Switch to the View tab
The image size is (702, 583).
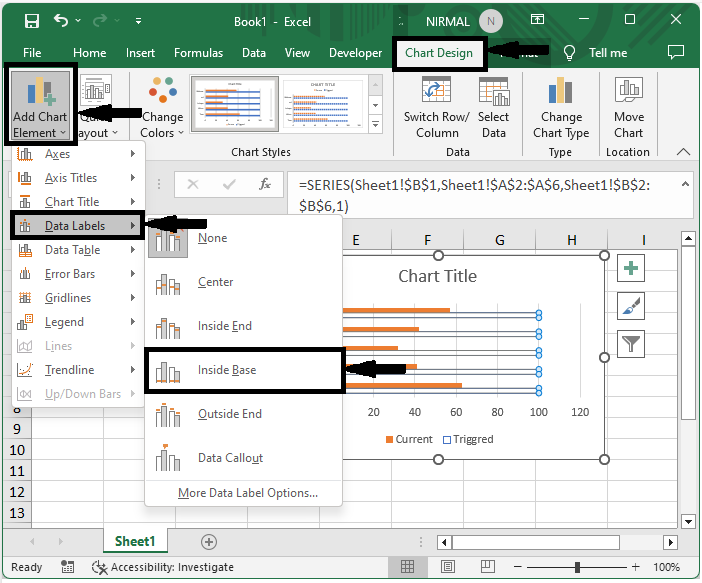297,53
